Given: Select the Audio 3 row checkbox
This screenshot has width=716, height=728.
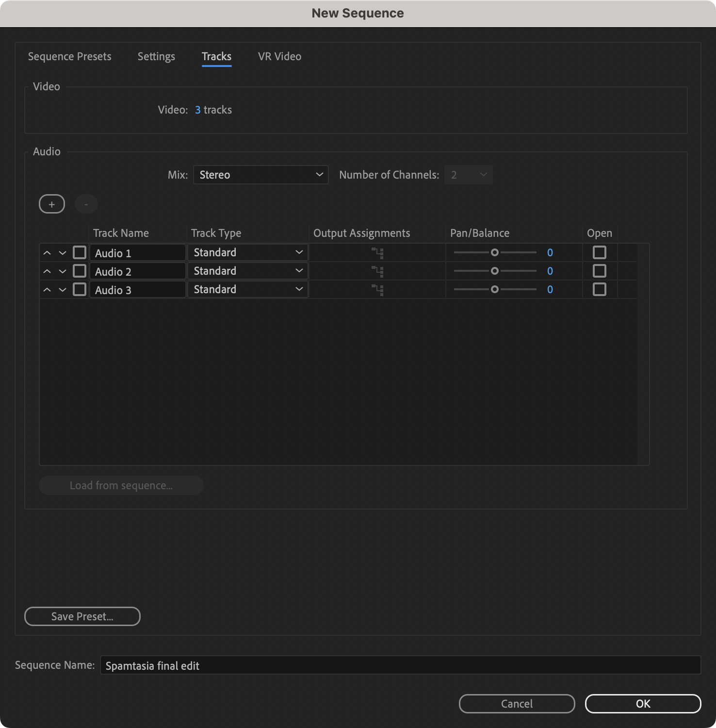Looking at the screenshot, I should 80,289.
